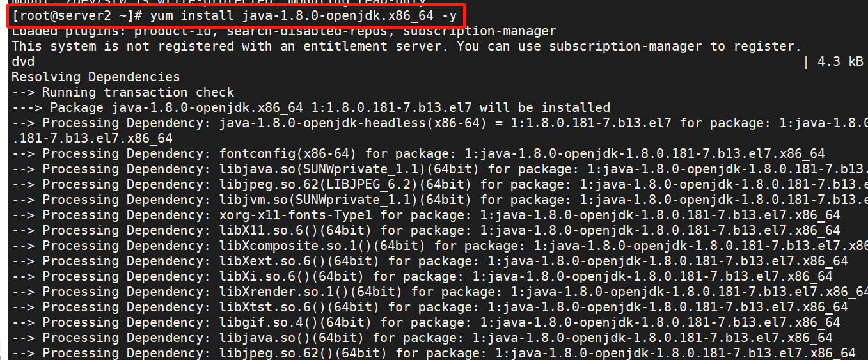Click the 'Resolving Dependencies' line

coord(96,77)
